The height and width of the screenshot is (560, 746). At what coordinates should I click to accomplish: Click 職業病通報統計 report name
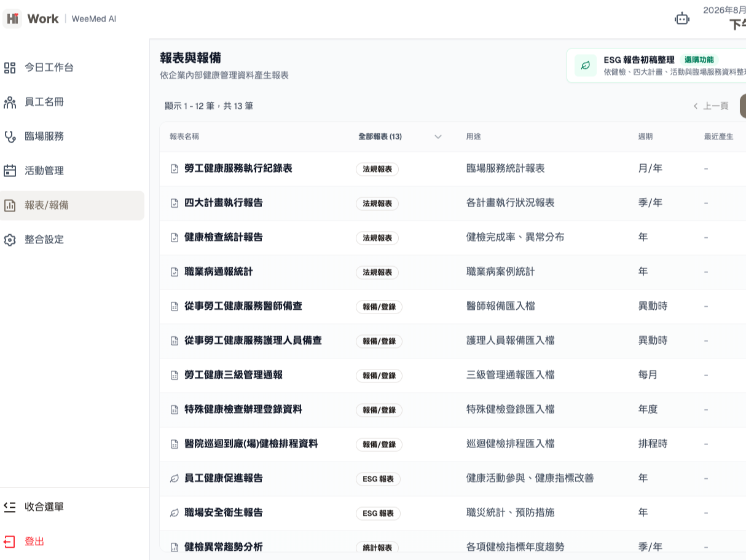[x=219, y=272]
